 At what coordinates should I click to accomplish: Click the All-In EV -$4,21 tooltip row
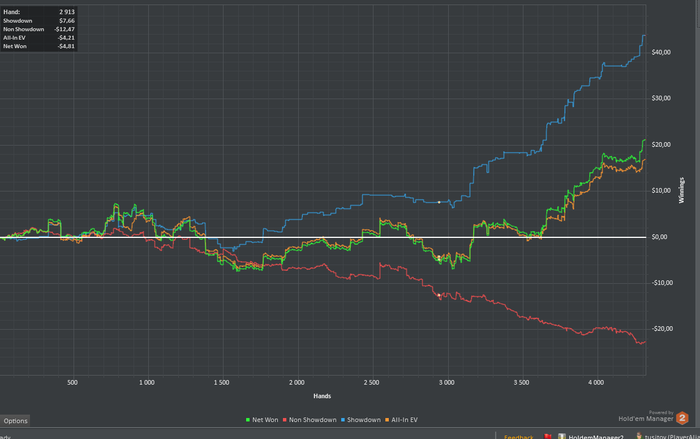point(39,38)
